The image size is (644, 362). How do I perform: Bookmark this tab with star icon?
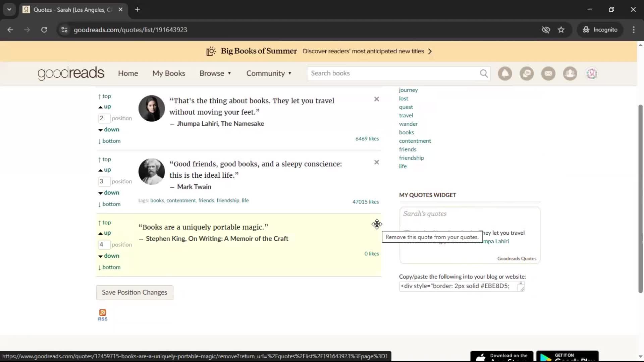(561, 29)
